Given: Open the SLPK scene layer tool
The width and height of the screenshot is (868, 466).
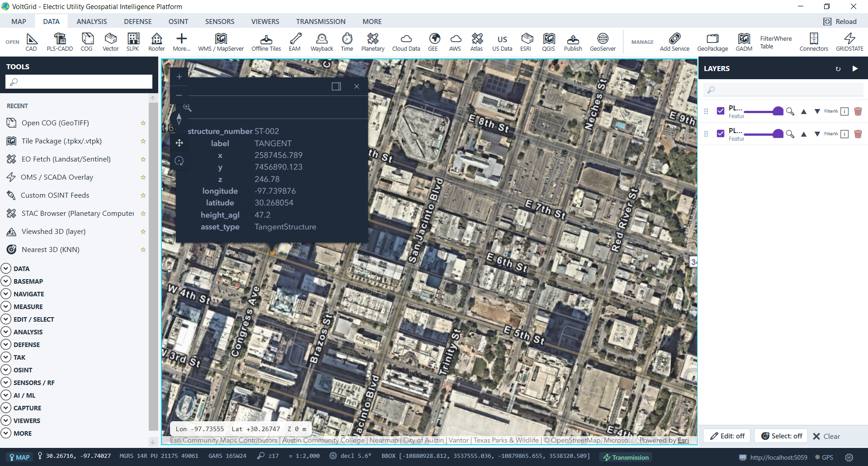Looking at the screenshot, I should [133, 42].
